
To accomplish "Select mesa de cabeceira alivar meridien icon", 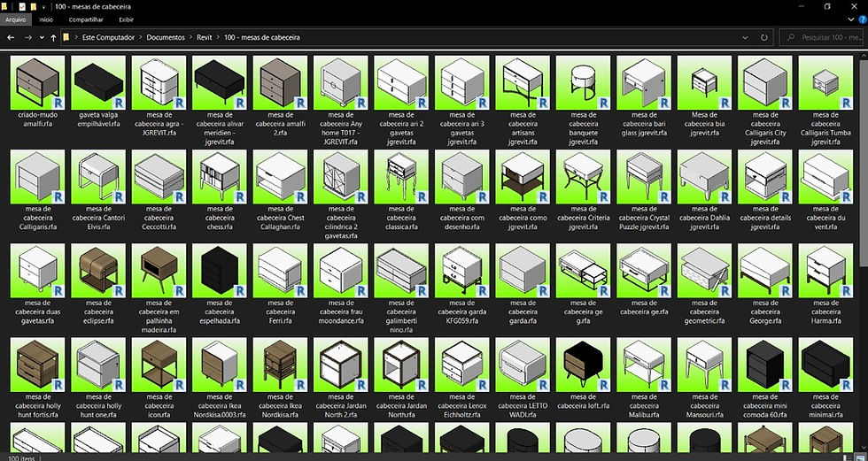I will pyautogui.click(x=220, y=82).
